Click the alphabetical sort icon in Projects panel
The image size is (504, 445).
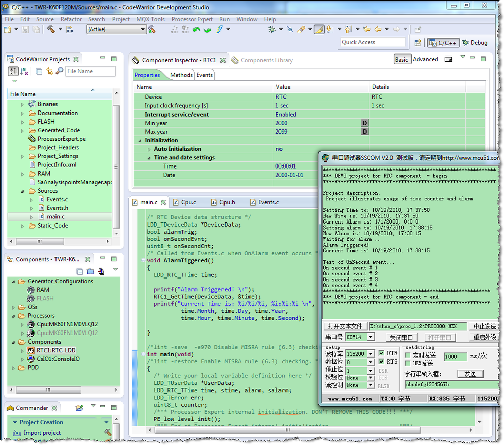pos(24,71)
